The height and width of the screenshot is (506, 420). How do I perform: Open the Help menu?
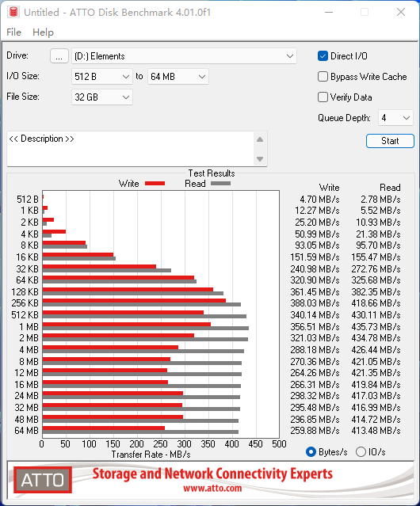click(x=43, y=32)
